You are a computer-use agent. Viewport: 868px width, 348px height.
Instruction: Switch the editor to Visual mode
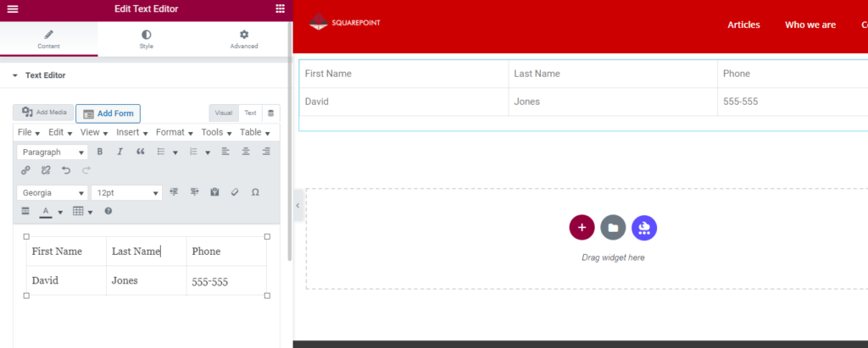tap(224, 113)
